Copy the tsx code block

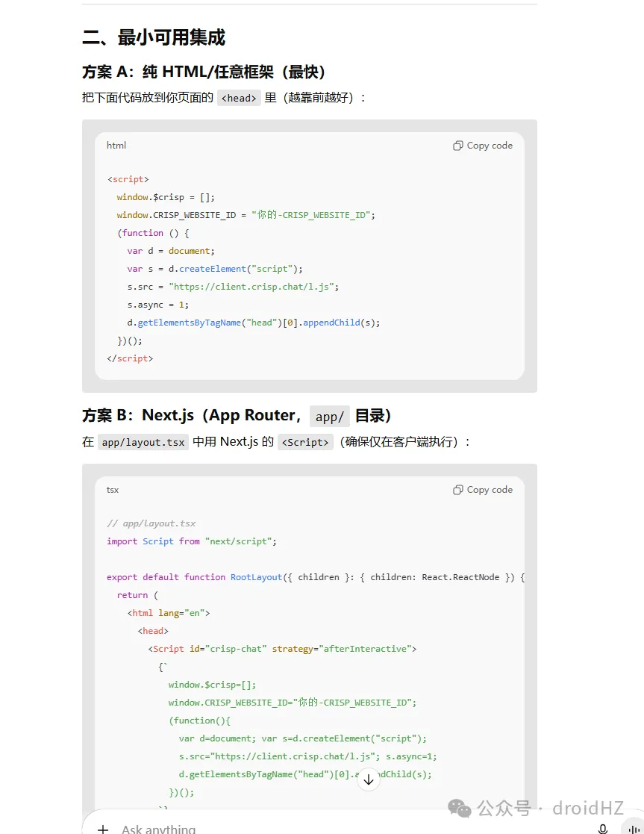[x=483, y=490]
